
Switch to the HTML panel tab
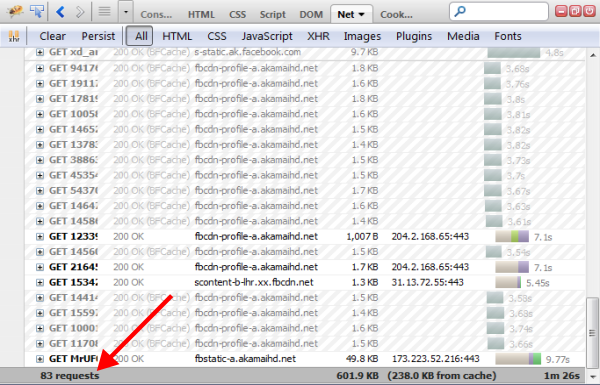tap(201, 15)
